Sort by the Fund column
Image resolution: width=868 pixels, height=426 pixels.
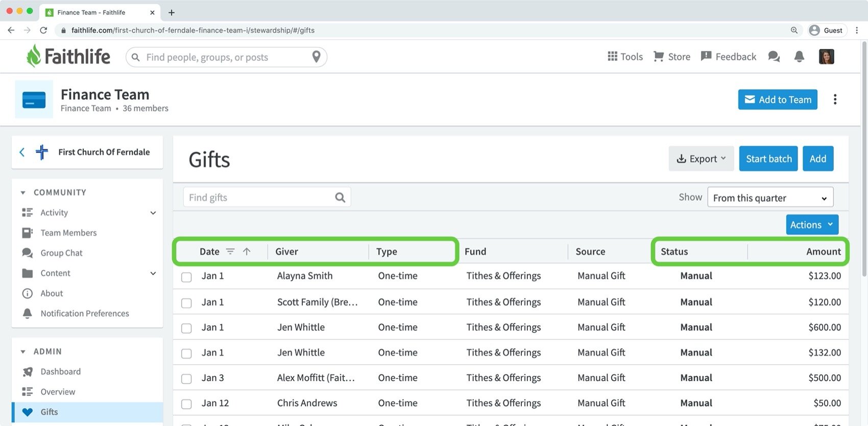475,251
